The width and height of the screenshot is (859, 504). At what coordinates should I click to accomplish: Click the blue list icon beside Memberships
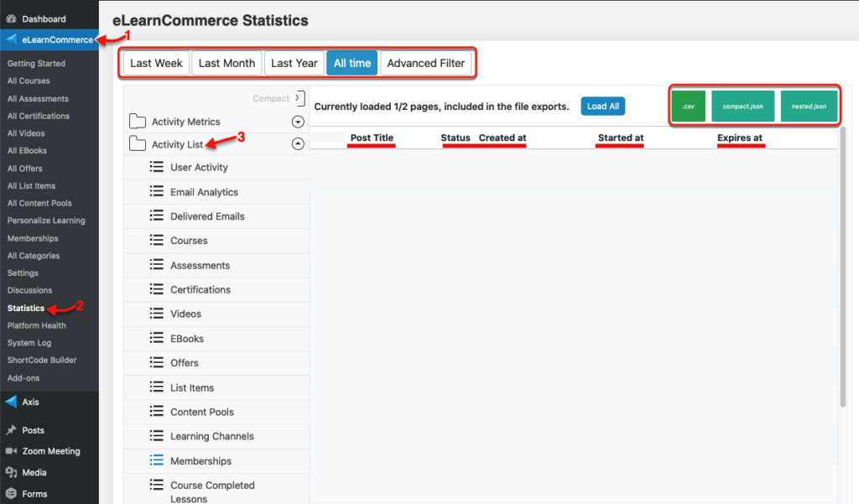click(157, 460)
